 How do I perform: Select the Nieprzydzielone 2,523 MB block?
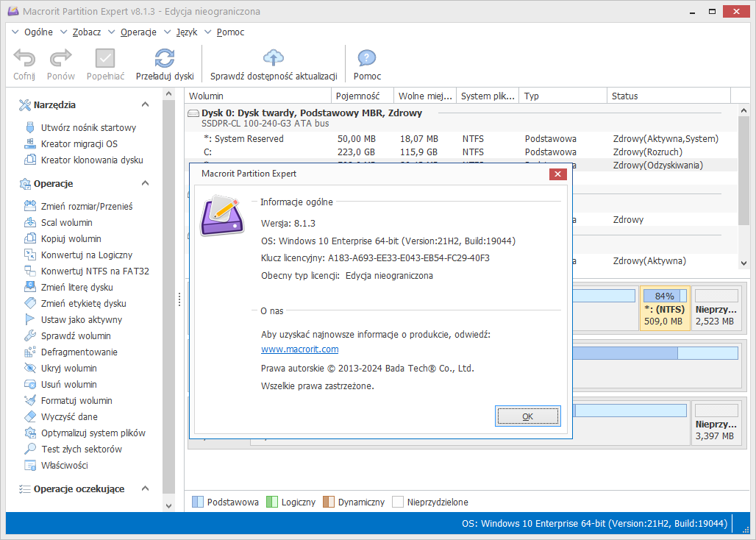coord(716,308)
